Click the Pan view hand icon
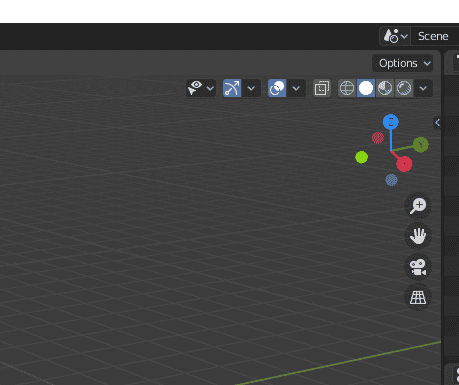 [418, 236]
